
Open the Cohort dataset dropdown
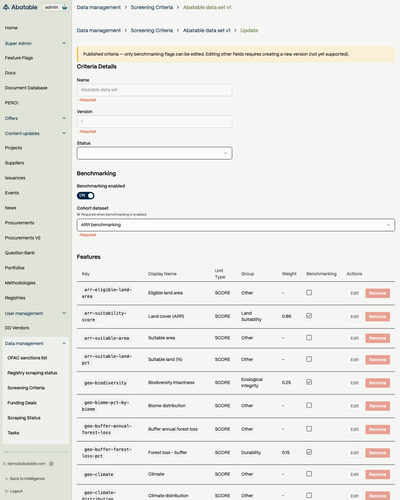coord(236,225)
